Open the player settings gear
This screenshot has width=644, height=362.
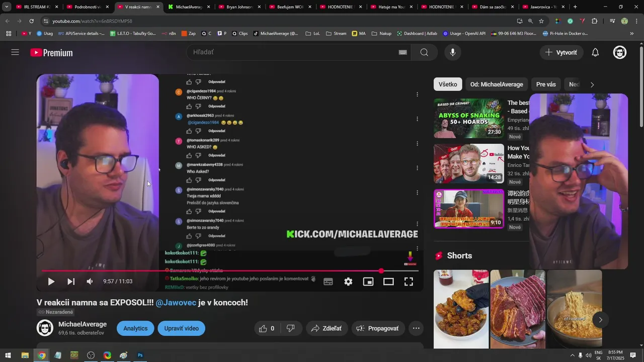[x=348, y=282]
